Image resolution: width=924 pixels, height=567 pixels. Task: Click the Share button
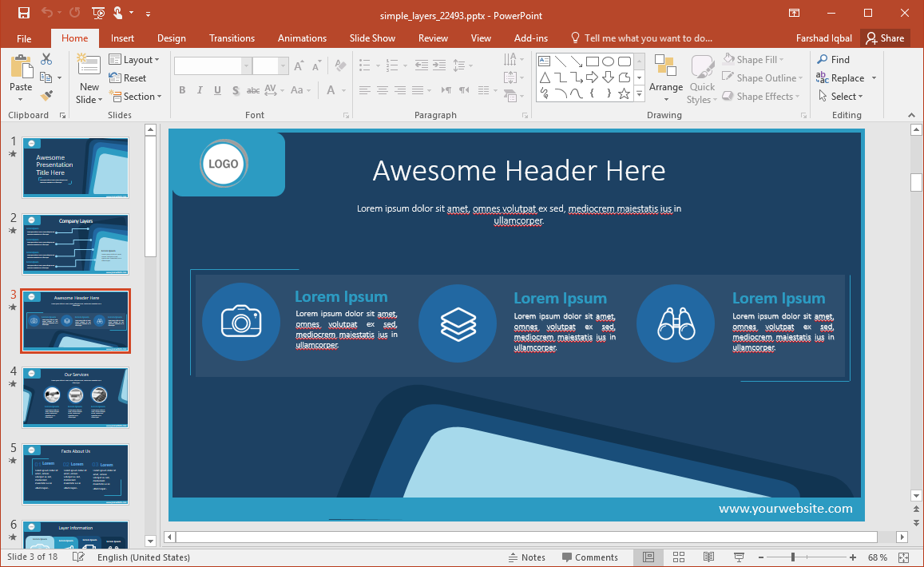[885, 38]
